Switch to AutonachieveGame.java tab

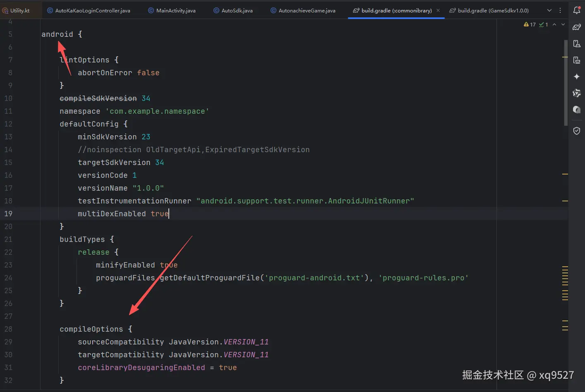click(x=303, y=10)
